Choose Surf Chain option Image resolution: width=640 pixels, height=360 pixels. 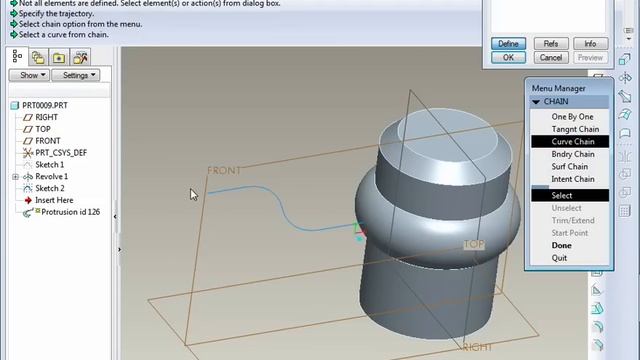pyautogui.click(x=570, y=167)
